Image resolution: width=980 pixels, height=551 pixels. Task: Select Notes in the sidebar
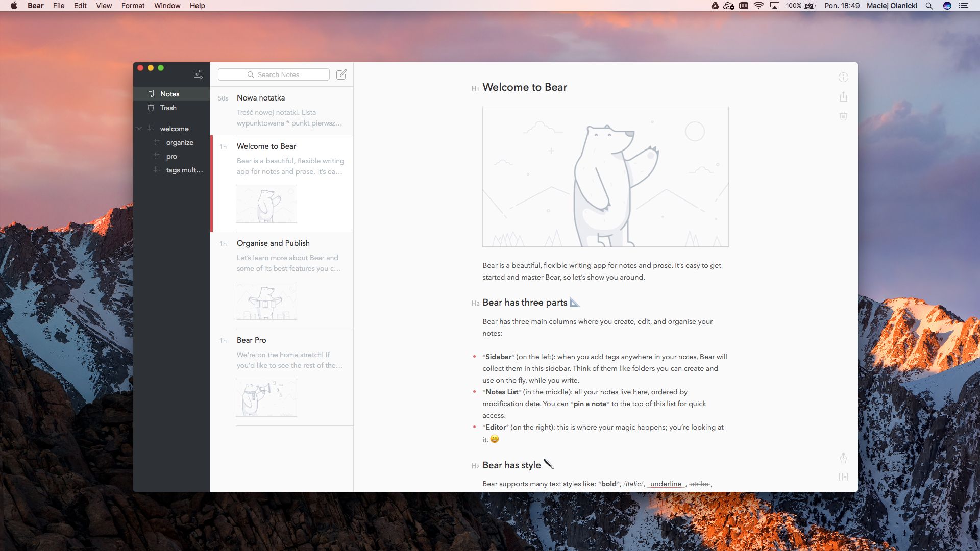click(169, 94)
